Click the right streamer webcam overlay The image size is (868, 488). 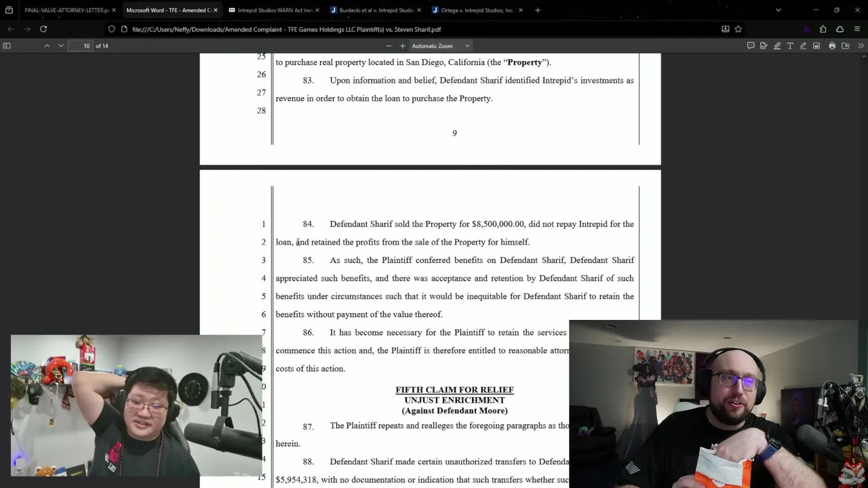point(714,404)
